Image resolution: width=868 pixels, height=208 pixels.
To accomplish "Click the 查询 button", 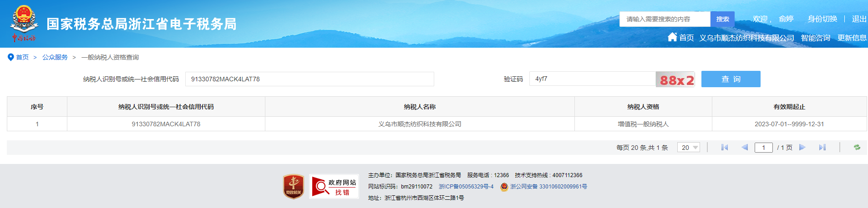I will tap(731, 79).
